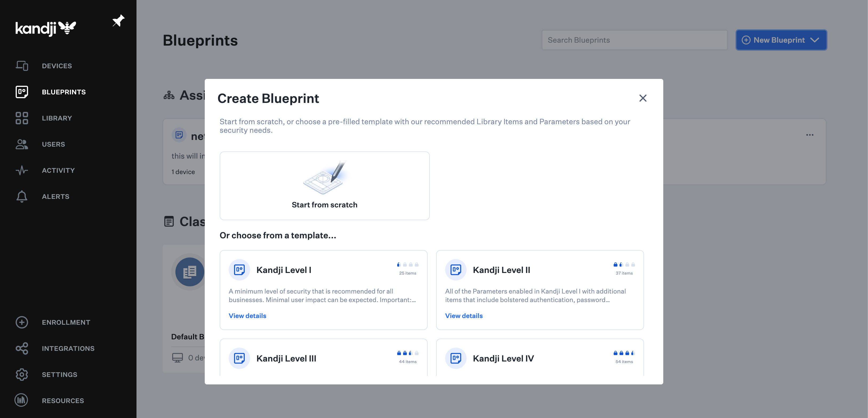Click the Settings gear icon

click(x=22, y=375)
